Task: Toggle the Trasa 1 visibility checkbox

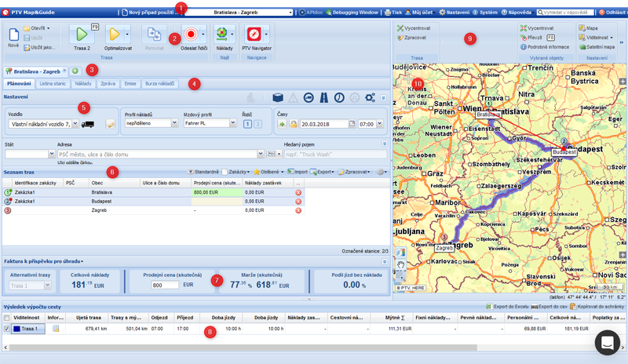Action: point(6,329)
